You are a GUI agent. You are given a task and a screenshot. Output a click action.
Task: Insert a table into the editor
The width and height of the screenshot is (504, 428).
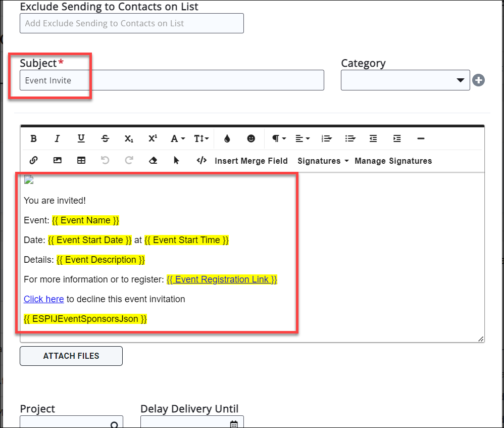pyautogui.click(x=81, y=160)
